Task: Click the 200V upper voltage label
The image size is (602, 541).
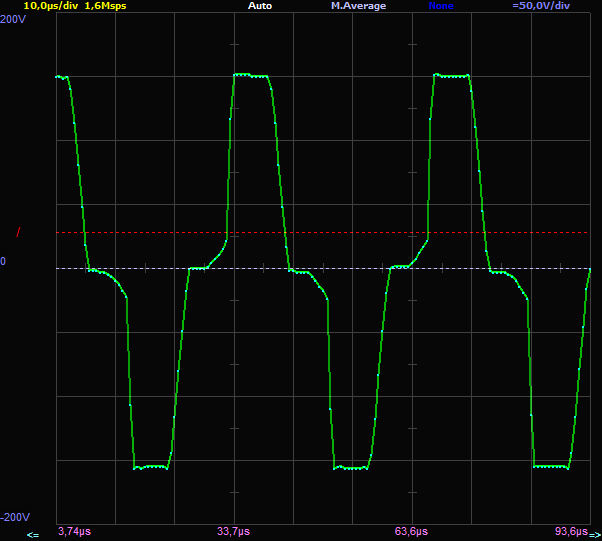Action: pyautogui.click(x=14, y=19)
